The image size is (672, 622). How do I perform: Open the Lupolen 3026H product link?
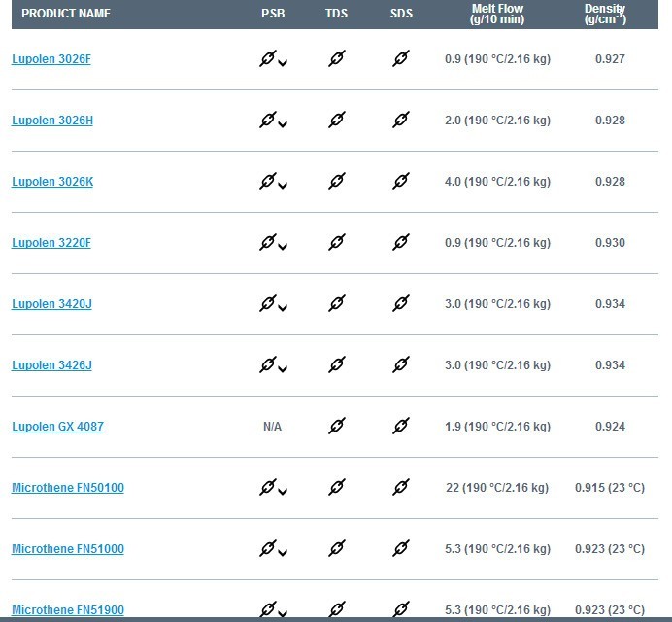click(52, 121)
